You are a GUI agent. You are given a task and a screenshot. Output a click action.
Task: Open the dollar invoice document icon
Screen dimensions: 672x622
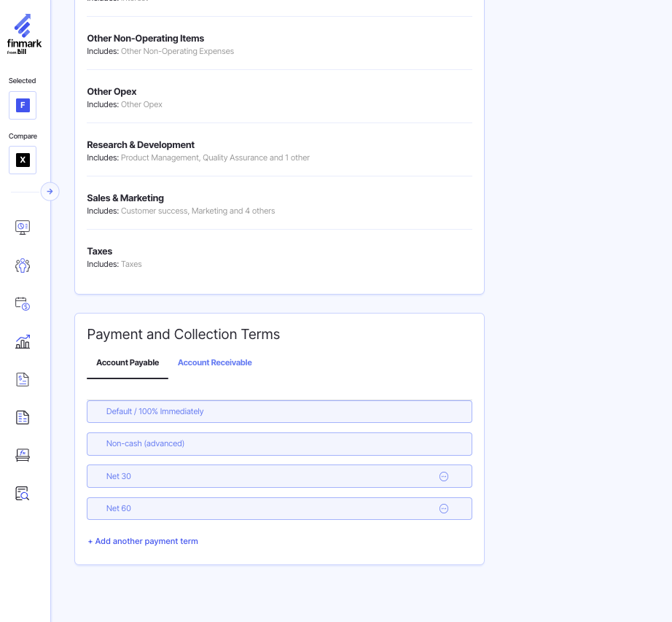click(23, 379)
